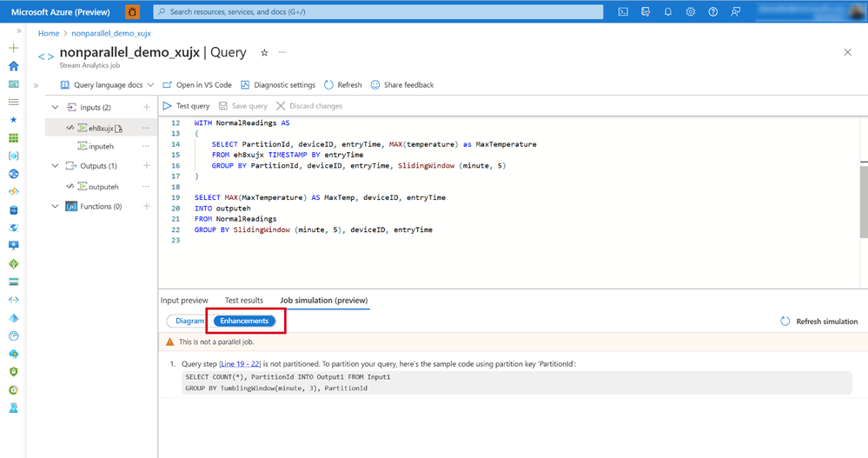The height and width of the screenshot is (458, 868).
Task: Open Cloud Shell from top bar
Action: click(623, 11)
